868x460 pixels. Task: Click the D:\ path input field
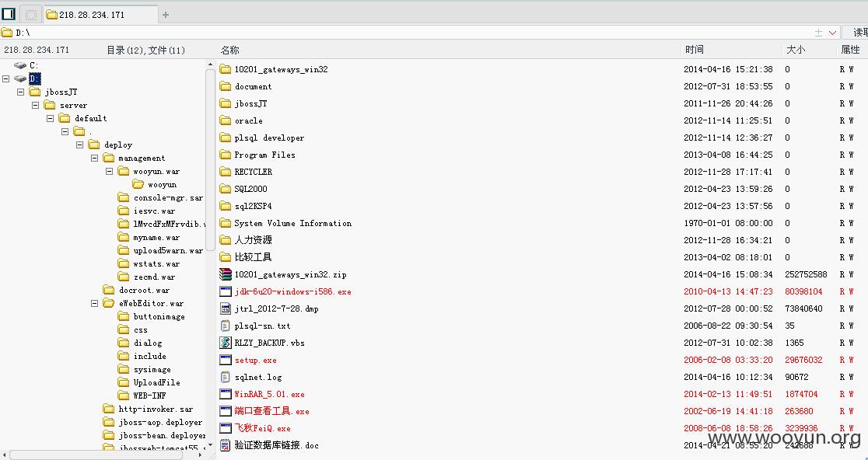pos(412,33)
